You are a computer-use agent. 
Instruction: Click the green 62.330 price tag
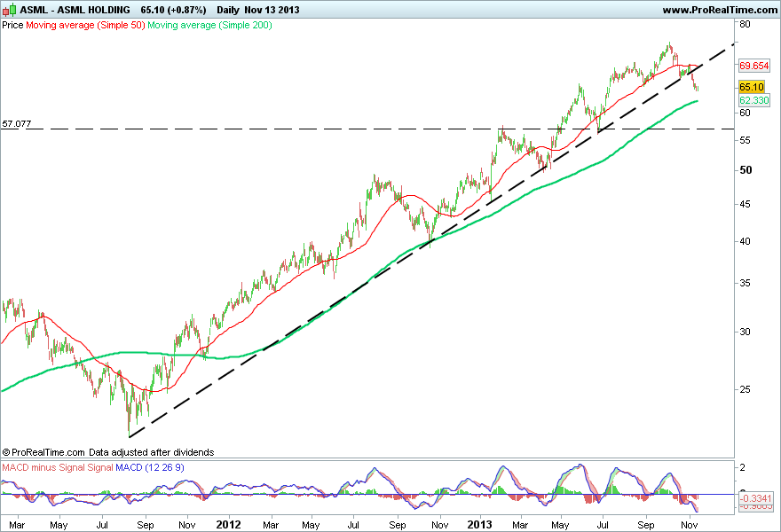click(x=754, y=100)
